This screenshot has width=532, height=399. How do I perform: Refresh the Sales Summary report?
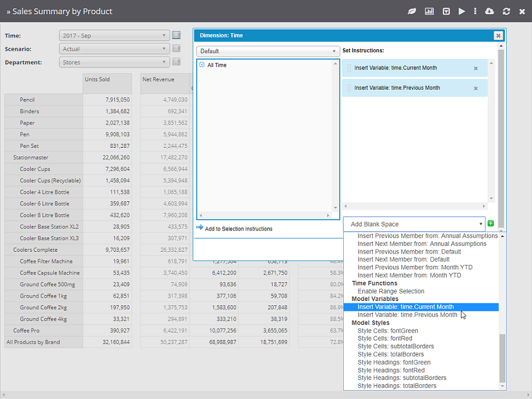tap(506, 11)
